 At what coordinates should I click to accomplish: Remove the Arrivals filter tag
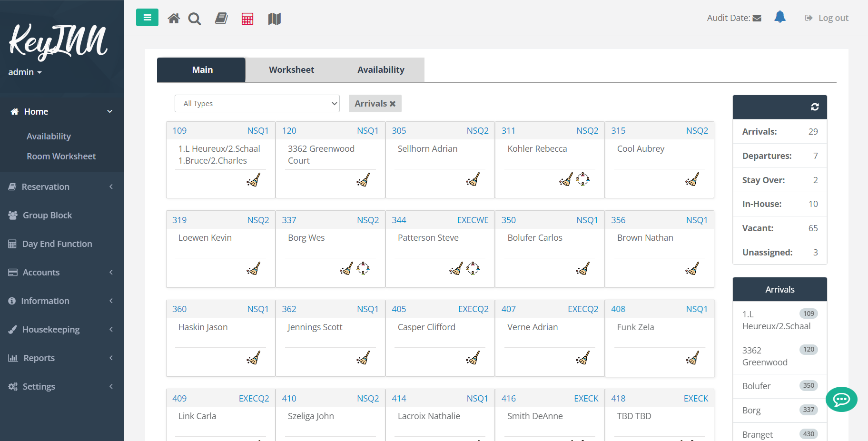tap(393, 104)
